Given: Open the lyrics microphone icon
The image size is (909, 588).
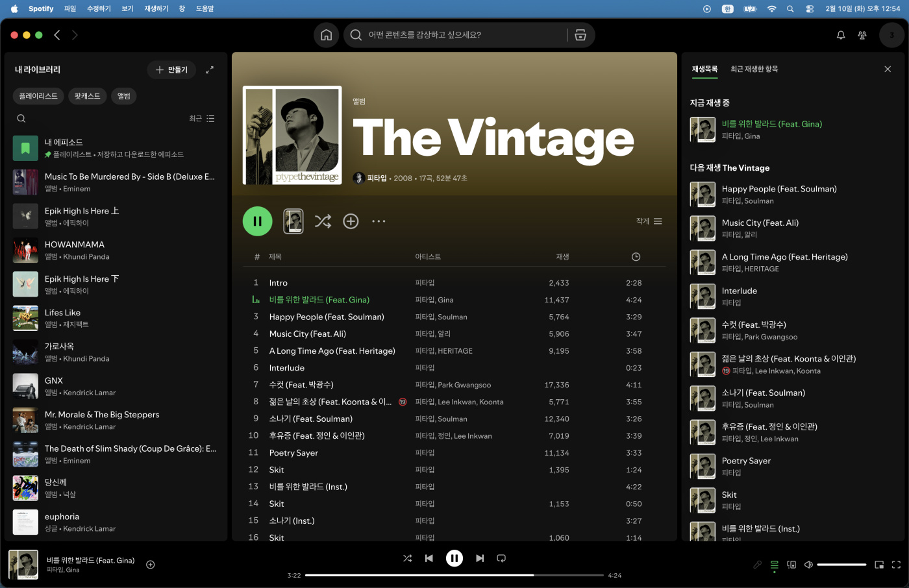Looking at the screenshot, I should [x=757, y=565].
